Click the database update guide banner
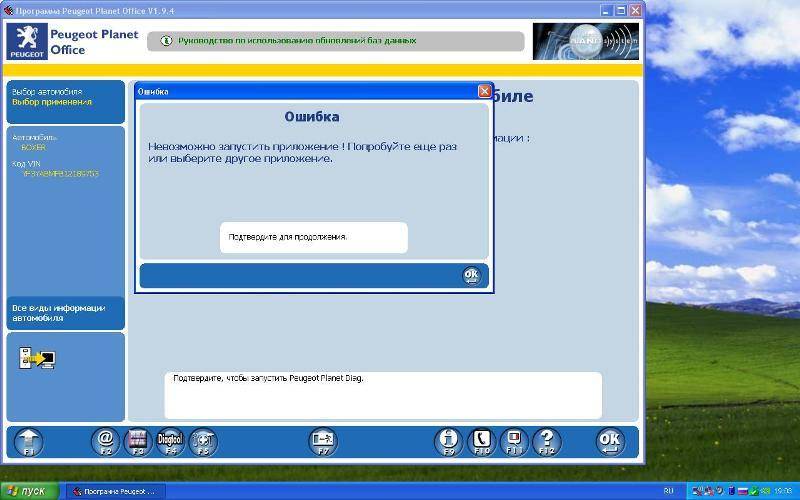The width and height of the screenshot is (800, 500). pyautogui.click(x=336, y=41)
